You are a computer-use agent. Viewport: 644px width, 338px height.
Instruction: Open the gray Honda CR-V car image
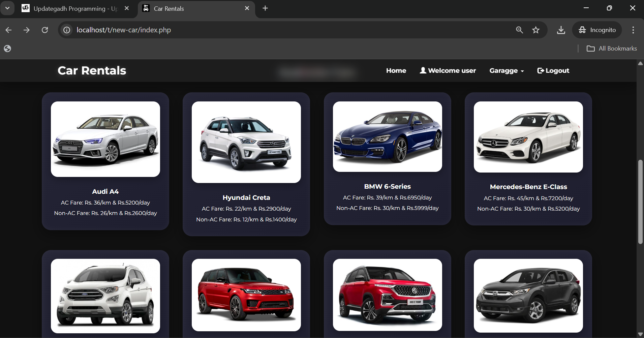pyautogui.click(x=528, y=296)
